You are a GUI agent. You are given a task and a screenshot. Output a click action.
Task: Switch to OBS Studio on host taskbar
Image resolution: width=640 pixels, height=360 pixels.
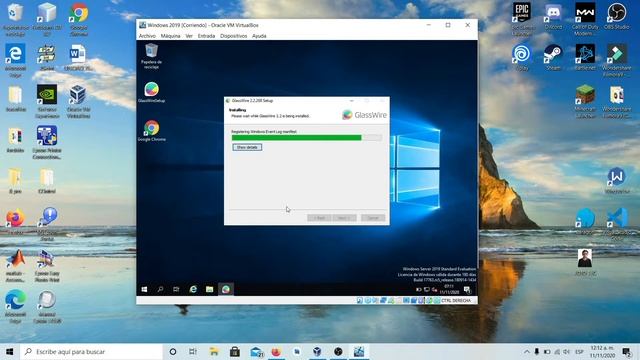338,351
